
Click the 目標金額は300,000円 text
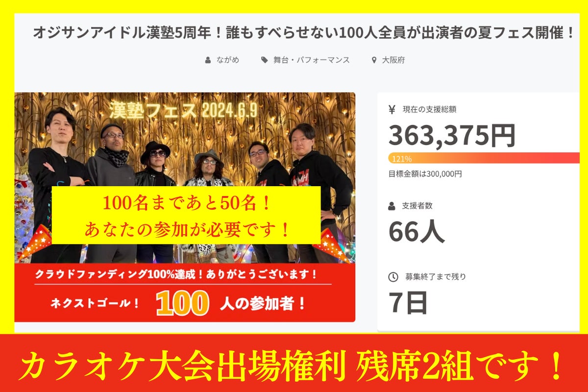[425, 173]
